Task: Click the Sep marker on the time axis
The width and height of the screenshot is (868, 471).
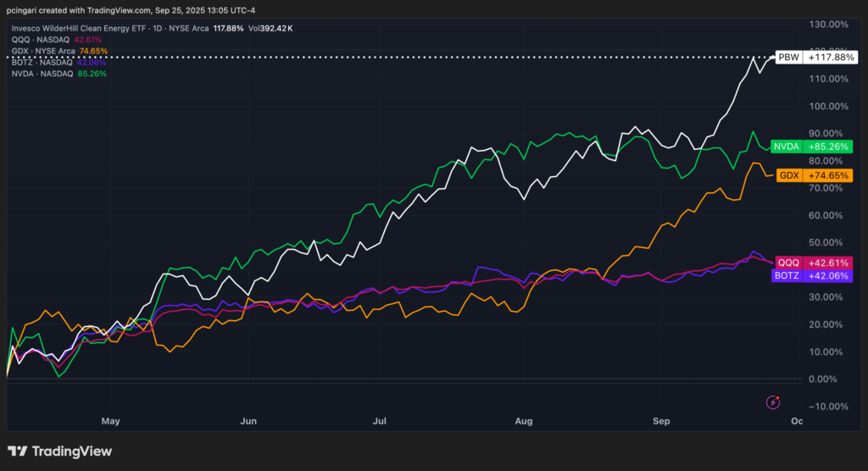Action: click(662, 420)
